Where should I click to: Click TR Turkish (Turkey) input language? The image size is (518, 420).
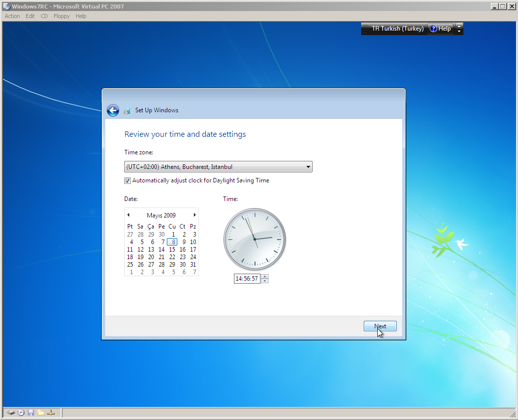(398, 29)
